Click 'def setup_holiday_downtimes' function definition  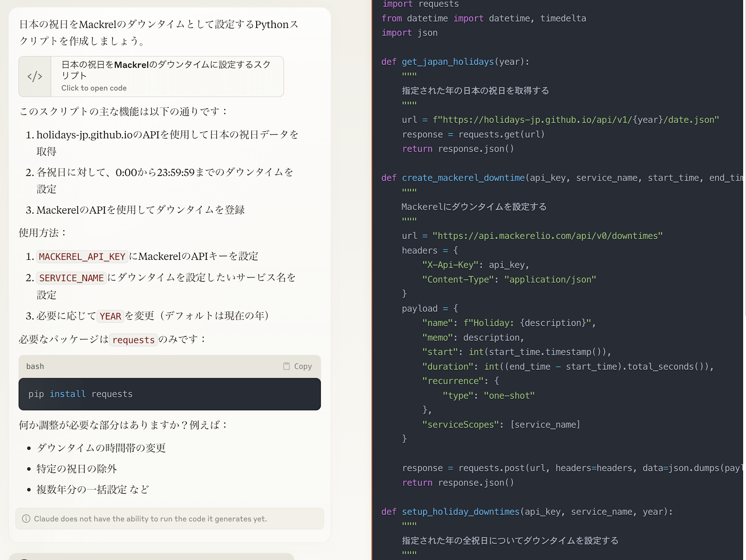527,512
